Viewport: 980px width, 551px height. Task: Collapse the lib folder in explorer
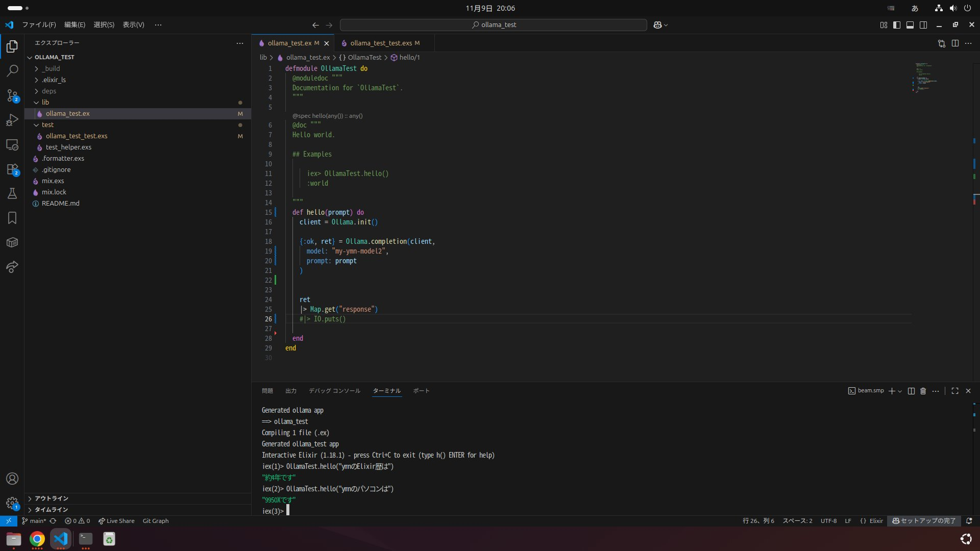pos(45,102)
